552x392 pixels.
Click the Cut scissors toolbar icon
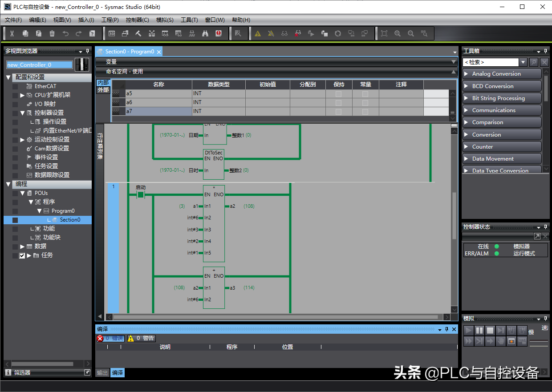[x=12, y=33]
